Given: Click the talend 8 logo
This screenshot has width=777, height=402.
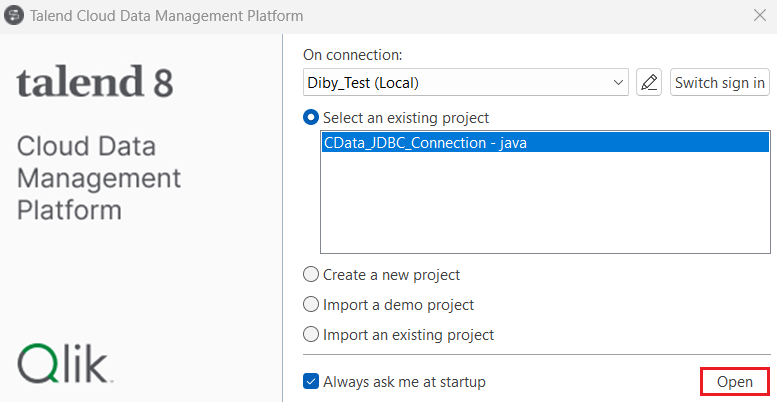Looking at the screenshot, I should click(94, 83).
